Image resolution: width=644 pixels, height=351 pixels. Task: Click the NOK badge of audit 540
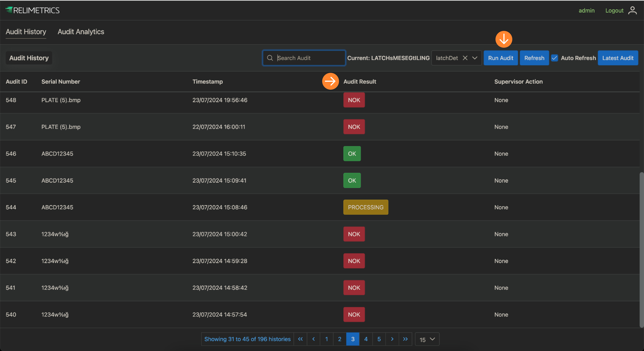(354, 315)
